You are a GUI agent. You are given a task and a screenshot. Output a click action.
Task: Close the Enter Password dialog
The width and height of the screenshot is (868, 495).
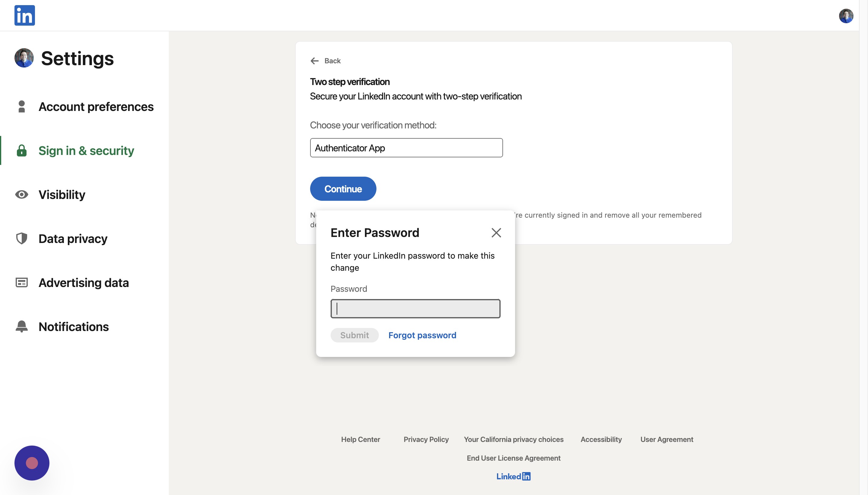(496, 233)
